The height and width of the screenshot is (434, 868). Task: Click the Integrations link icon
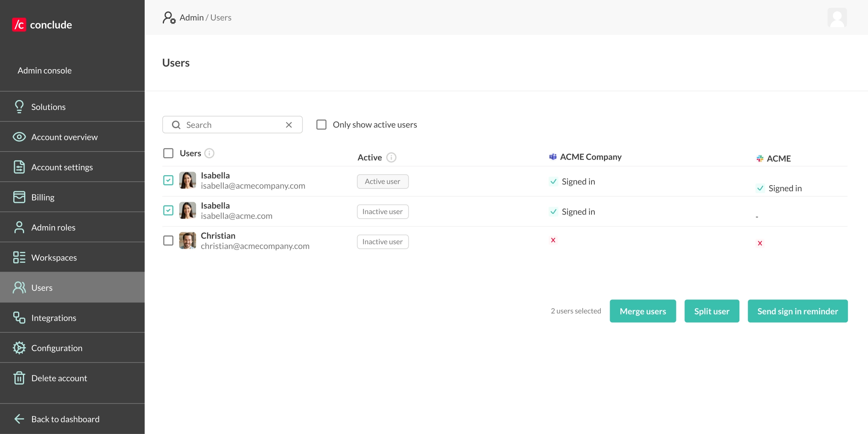[19, 317]
